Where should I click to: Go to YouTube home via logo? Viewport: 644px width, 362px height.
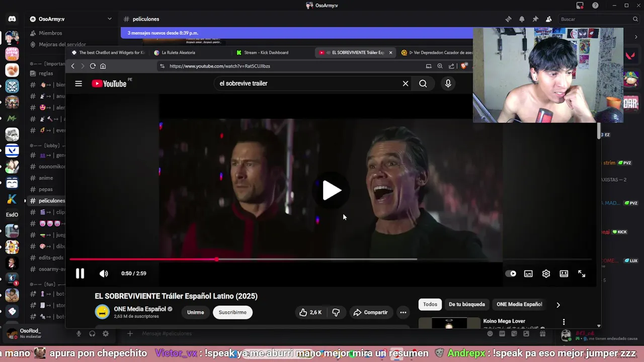109,83
